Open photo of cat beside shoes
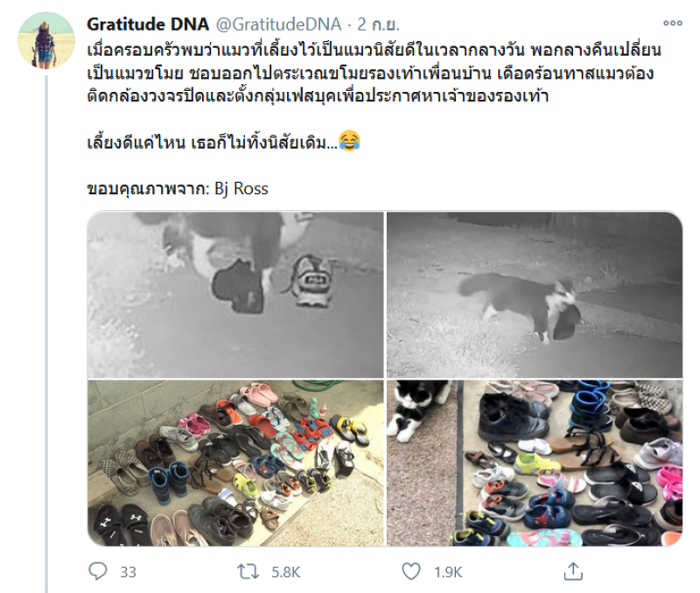This screenshot has height=593, width=700. pos(535,463)
